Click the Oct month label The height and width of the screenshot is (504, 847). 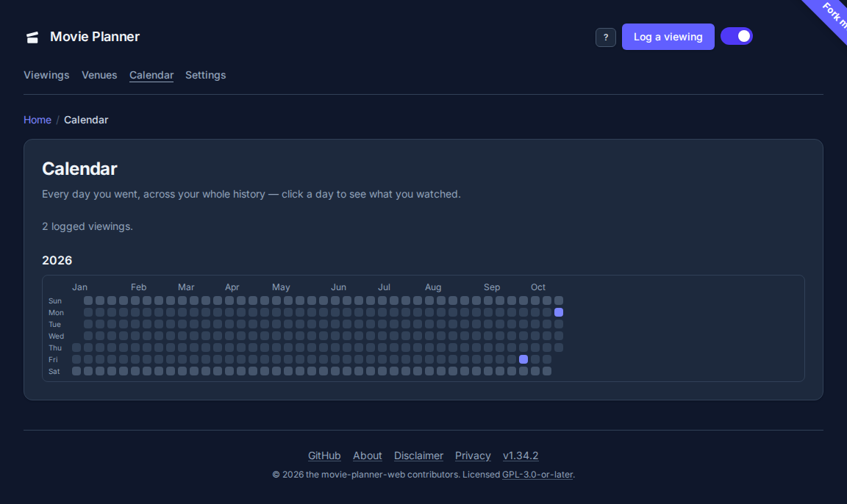(x=538, y=287)
